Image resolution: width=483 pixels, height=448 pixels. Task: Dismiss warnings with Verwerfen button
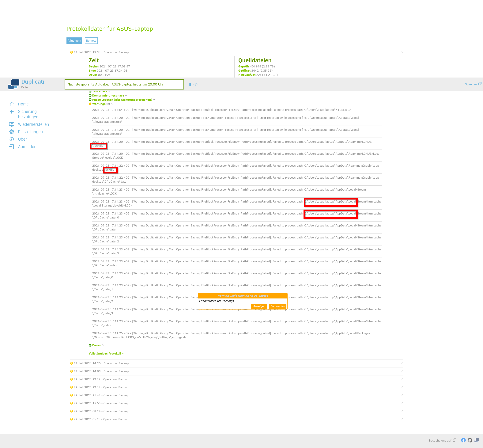click(277, 306)
